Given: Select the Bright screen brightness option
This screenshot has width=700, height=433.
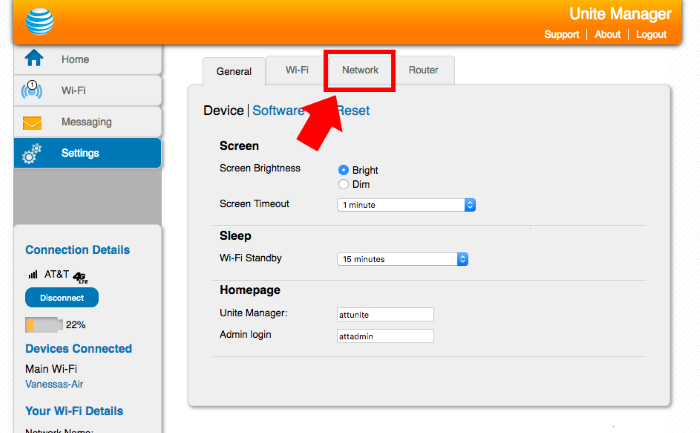Looking at the screenshot, I should (x=343, y=170).
